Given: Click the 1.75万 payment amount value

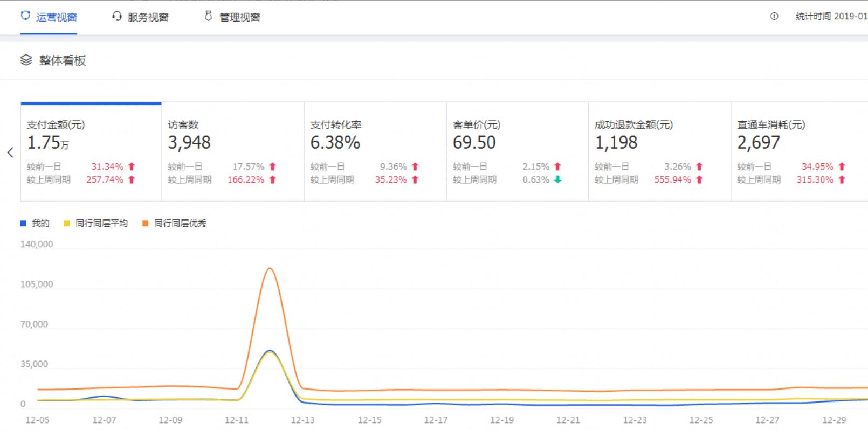Looking at the screenshot, I should (x=48, y=143).
